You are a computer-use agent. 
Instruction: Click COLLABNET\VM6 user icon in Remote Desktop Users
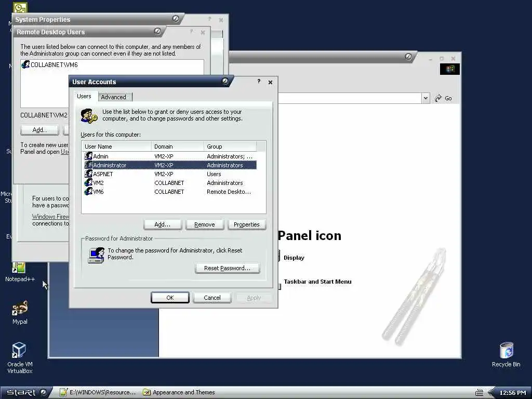[25, 64]
